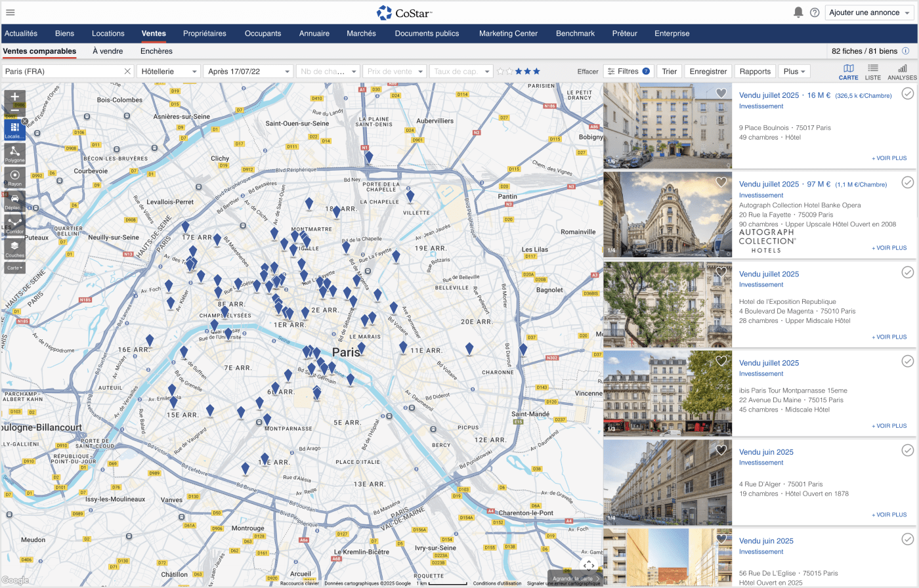Expand the Hôtellerie property type dropdown

pos(169,72)
